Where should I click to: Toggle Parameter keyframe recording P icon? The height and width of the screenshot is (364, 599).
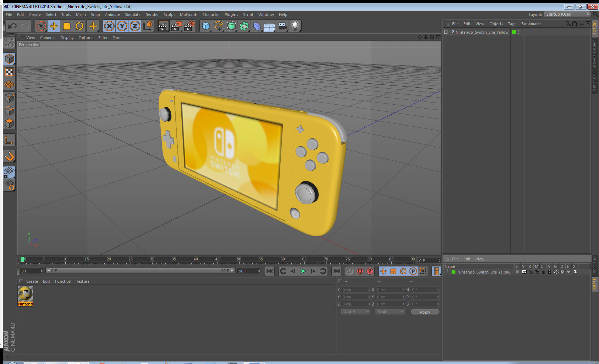point(413,271)
